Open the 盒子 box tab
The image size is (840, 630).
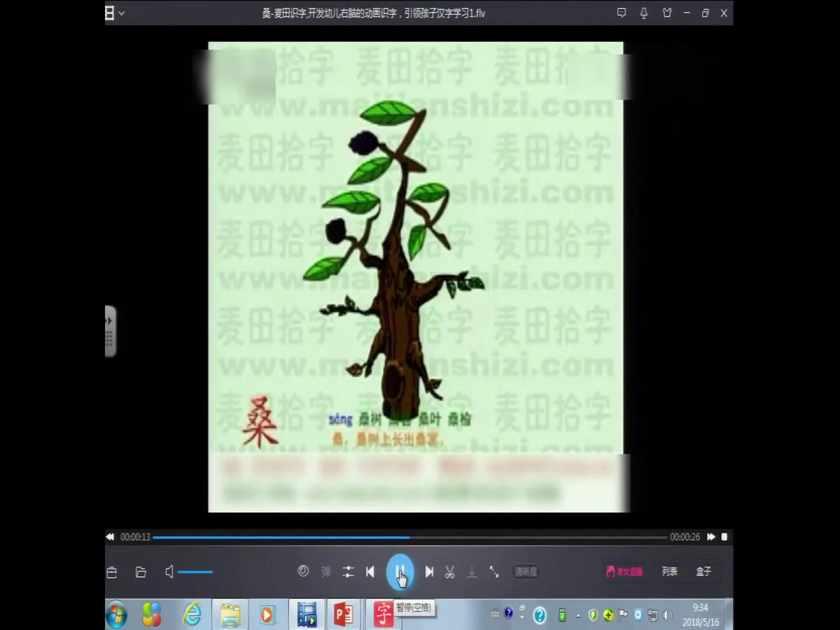pyautogui.click(x=703, y=572)
